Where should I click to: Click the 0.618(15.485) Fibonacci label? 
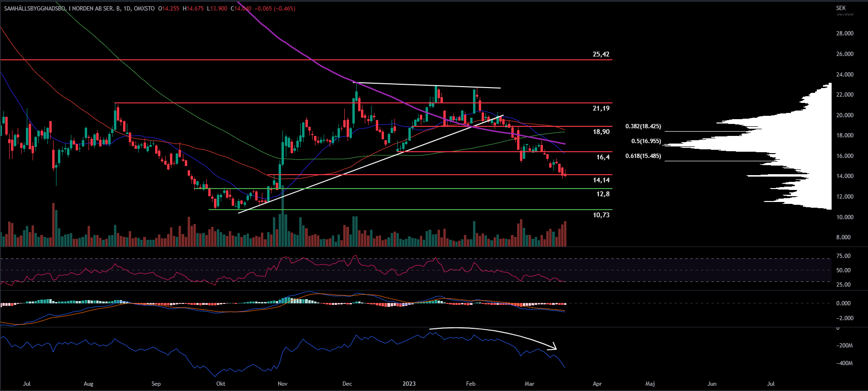(x=643, y=156)
